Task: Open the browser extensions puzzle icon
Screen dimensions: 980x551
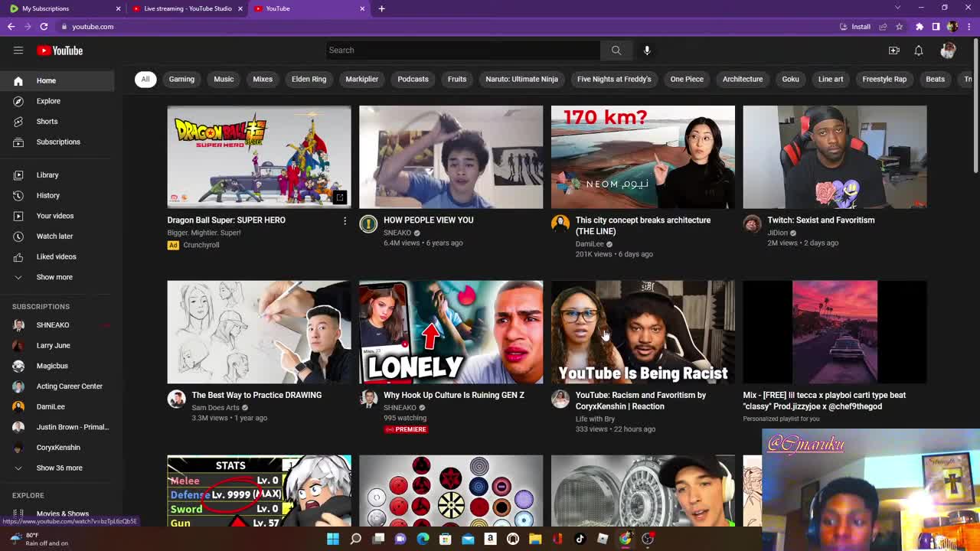Action: point(920,27)
